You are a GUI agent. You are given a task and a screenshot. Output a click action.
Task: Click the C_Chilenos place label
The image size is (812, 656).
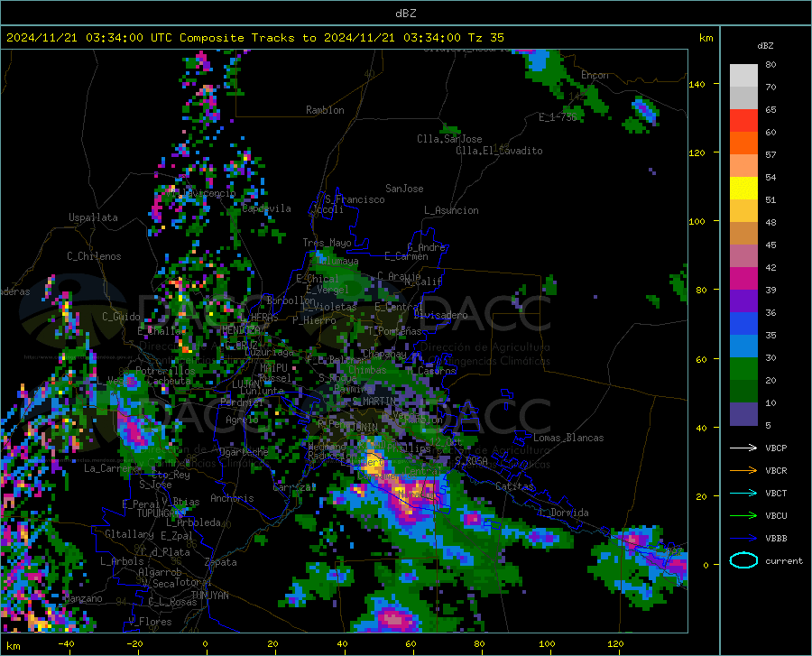coord(94,256)
